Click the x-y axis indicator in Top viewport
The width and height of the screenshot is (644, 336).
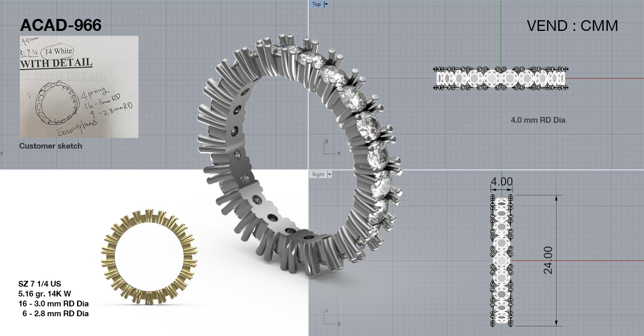[331, 148]
